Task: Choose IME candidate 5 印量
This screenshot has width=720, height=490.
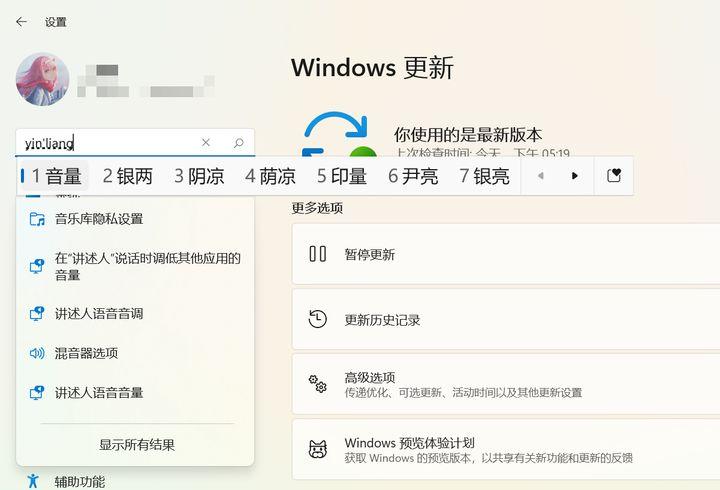Action: [342, 176]
